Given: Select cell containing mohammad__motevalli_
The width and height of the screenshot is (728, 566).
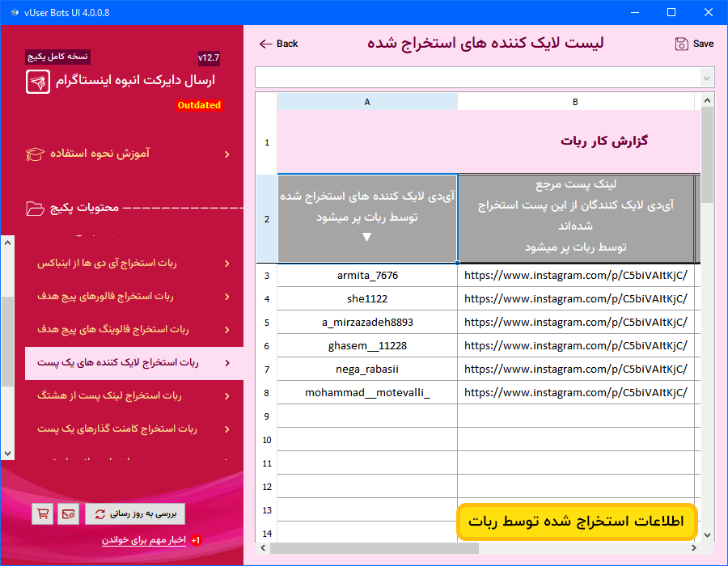Looking at the screenshot, I should [367, 393].
